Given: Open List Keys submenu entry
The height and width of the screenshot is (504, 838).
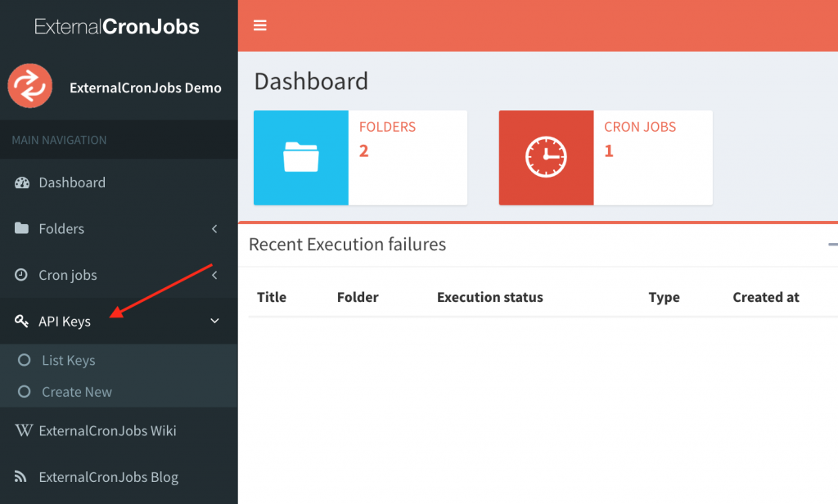Looking at the screenshot, I should pyautogui.click(x=119, y=360).
